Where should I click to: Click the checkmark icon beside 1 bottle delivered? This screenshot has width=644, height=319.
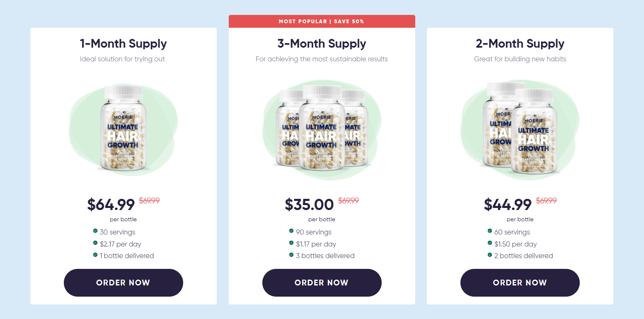coord(95,254)
